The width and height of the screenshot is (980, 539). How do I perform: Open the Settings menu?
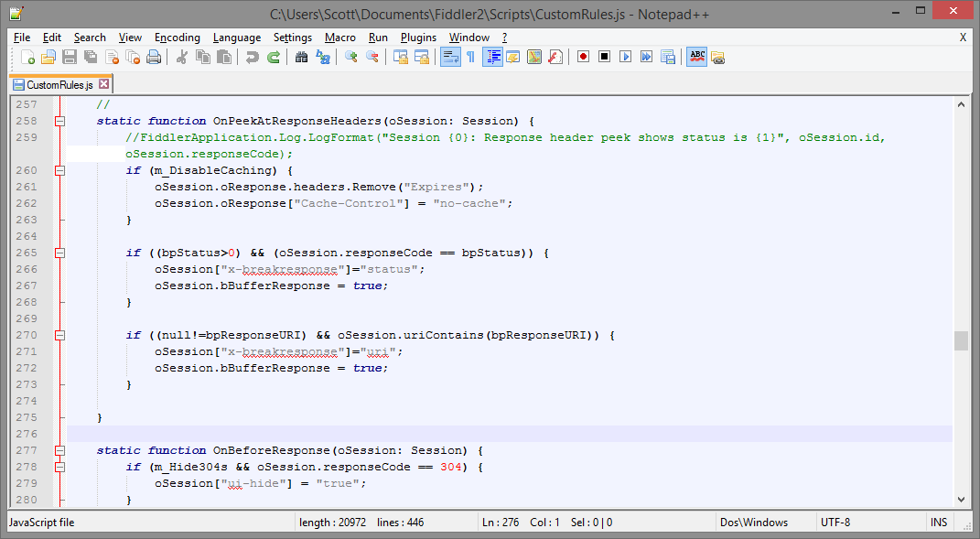pyautogui.click(x=293, y=38)
